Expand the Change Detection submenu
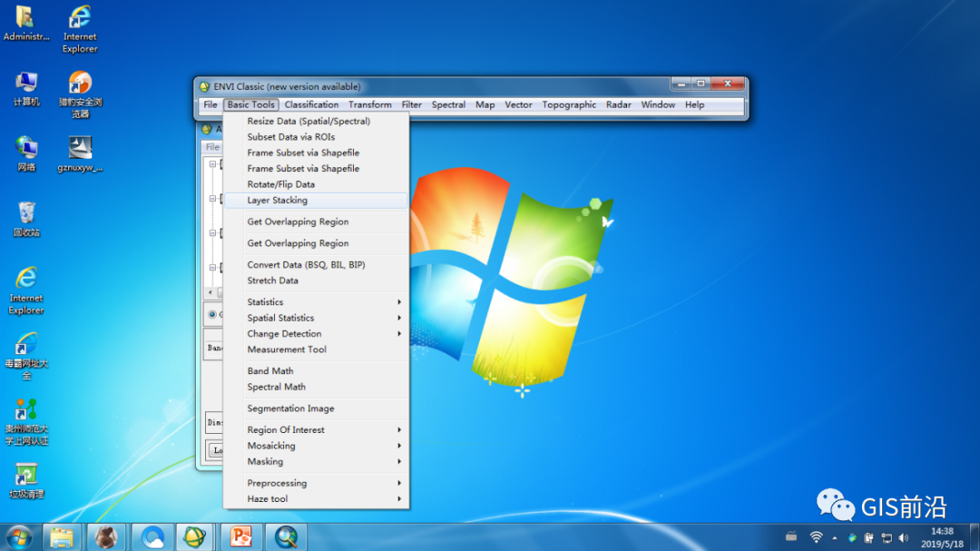The width and height of the screenshot is (980, 551). pyautogui.click(x=316, y=334)
